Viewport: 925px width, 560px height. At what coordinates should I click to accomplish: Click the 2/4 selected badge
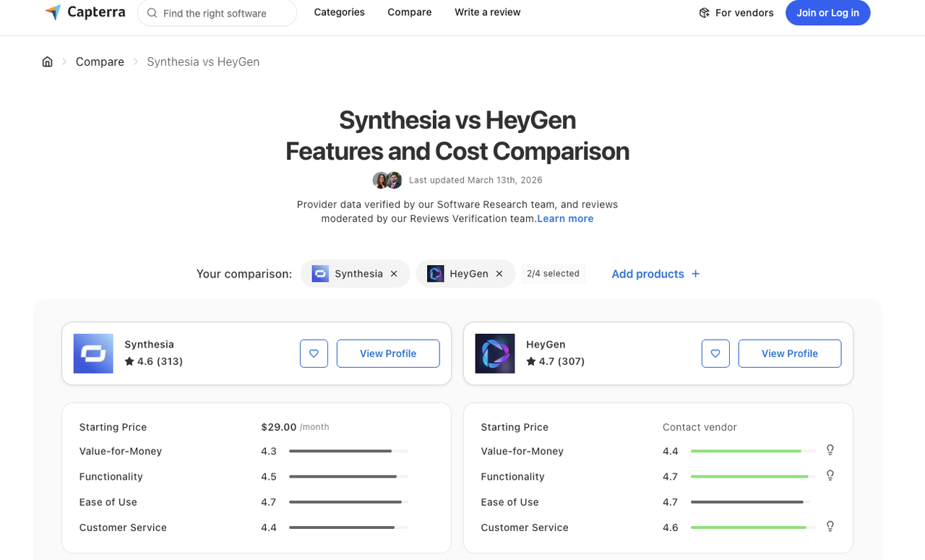pyautogui.click(x=553, y=274)
